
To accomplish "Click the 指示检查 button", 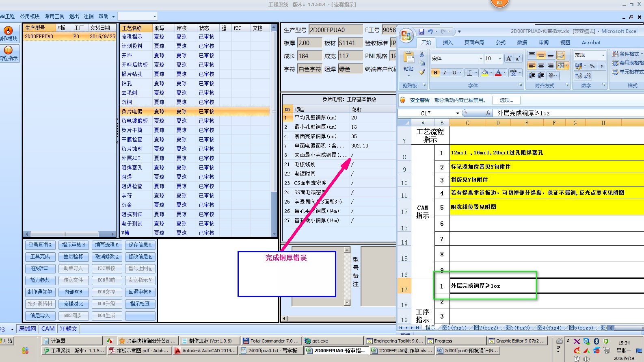I will [x=140, y=303].
